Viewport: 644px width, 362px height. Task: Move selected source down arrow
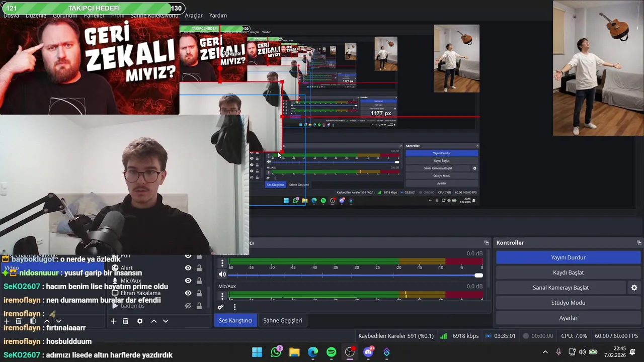pyautogui.click(x=166, y=321)
